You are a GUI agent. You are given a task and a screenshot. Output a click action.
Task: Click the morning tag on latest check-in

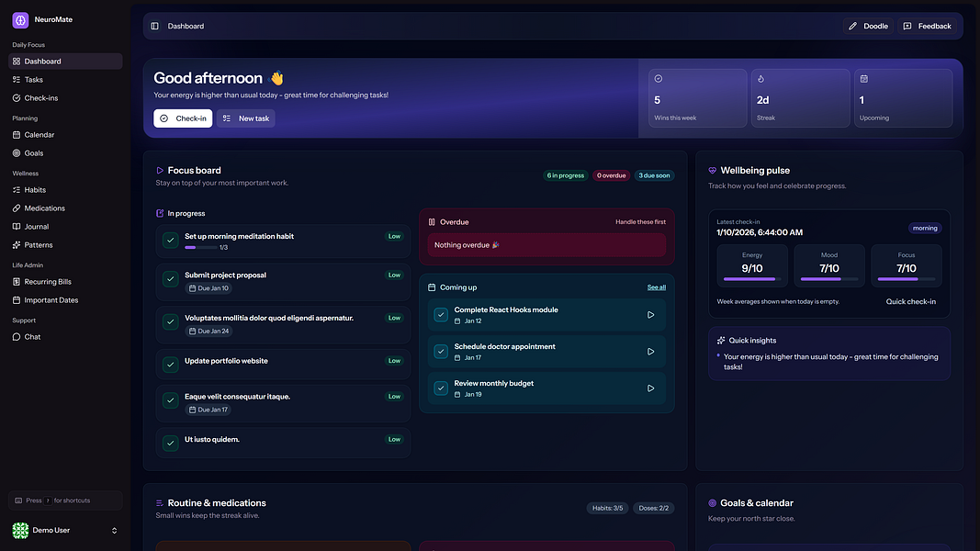pyautogui.click(x=925, y=229)
